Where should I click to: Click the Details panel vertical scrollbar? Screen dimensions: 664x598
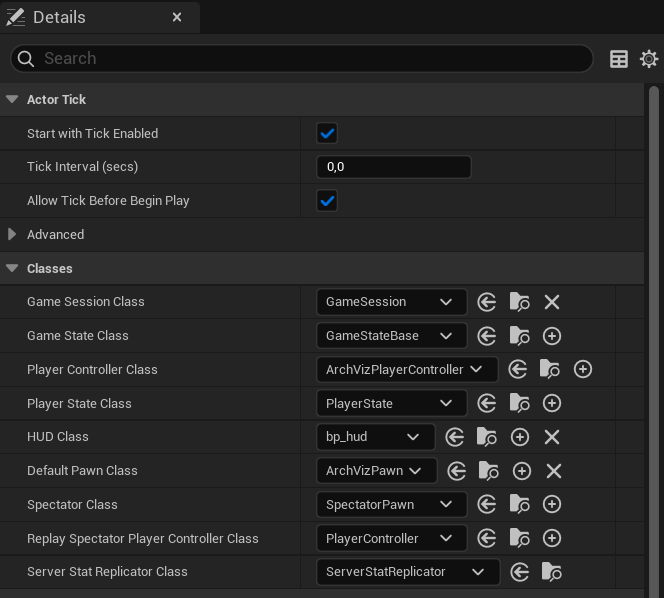(x=654, y=342)
